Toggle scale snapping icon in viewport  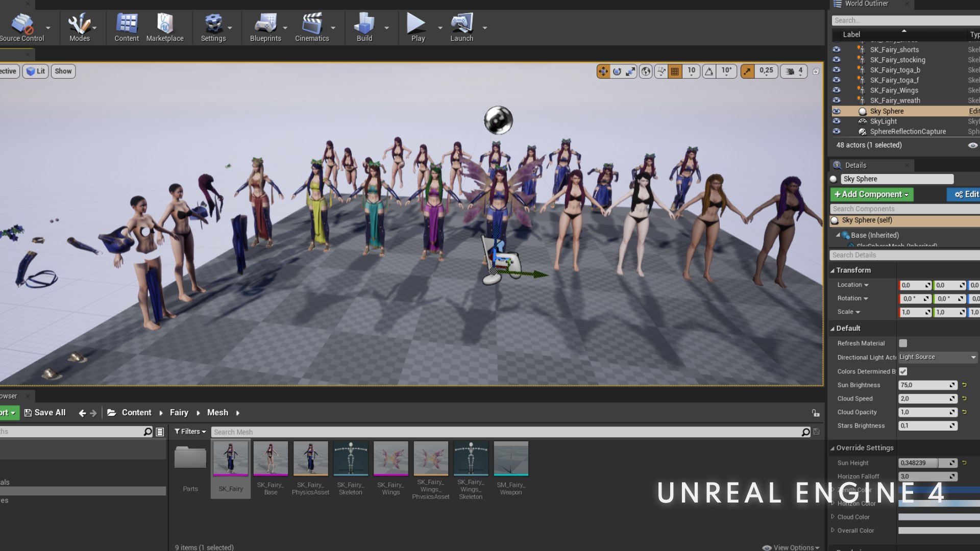point(747,71)
